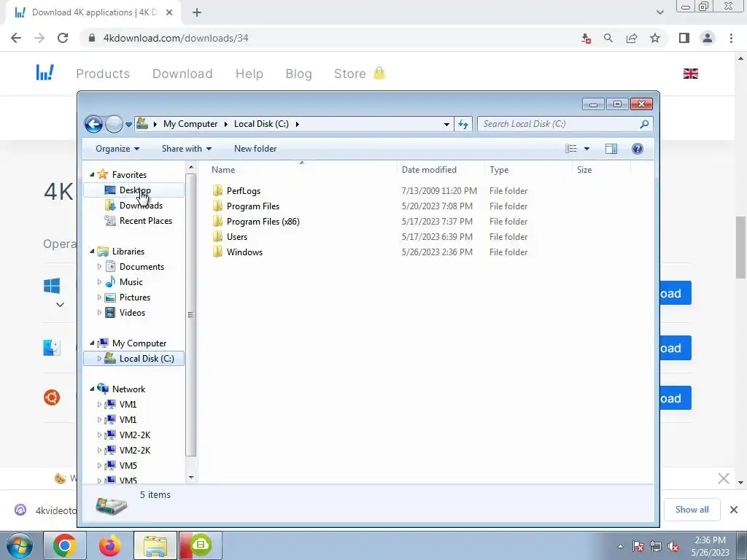Screen dimensions: 747x560
Task: Reload the 4kdownload page in Chrome
Action: [63, 38]
